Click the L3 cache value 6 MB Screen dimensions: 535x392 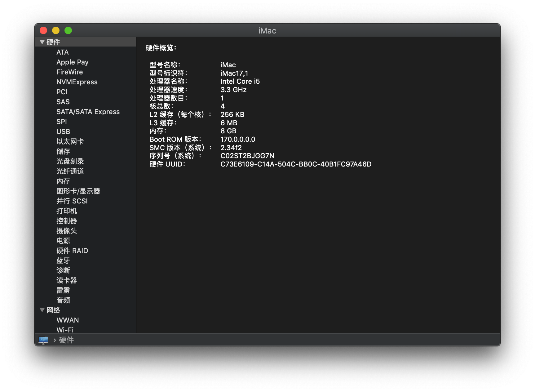pos(229,123)
